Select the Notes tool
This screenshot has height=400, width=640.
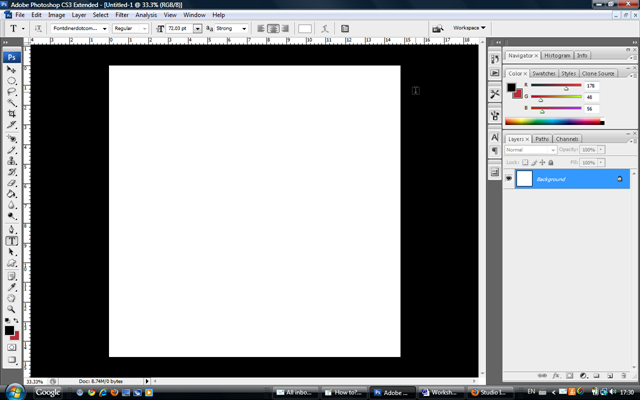tap(11, 276)
